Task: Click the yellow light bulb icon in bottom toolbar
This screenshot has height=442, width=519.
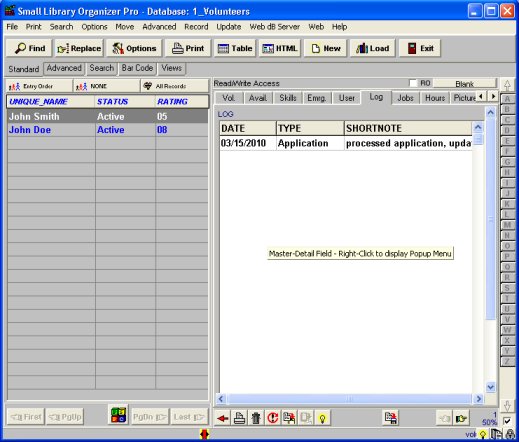Action: (322, 418)
